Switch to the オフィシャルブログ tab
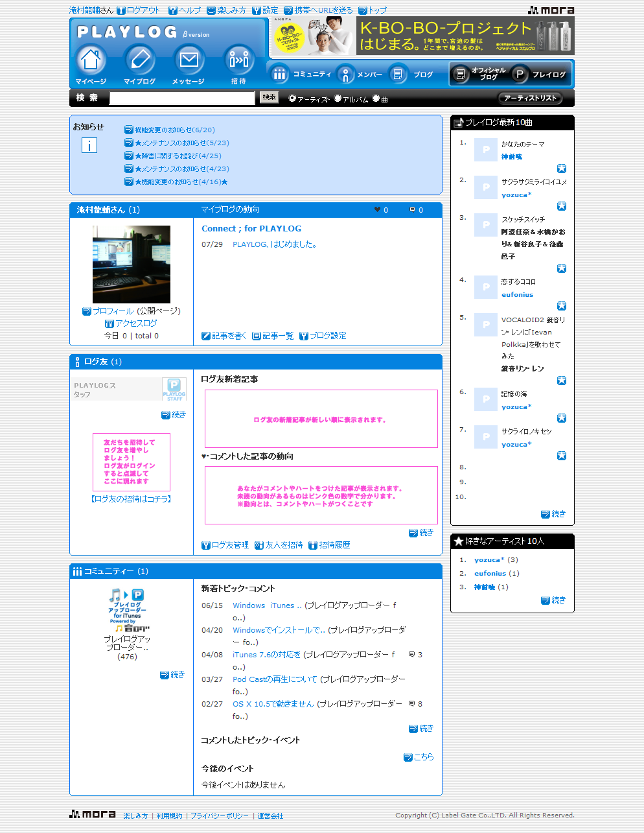644x833 pixels. pos(478,75)
